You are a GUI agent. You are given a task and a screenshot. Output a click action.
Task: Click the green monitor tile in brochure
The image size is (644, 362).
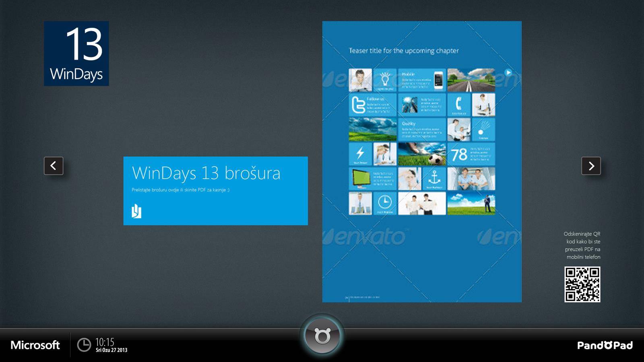373,179
